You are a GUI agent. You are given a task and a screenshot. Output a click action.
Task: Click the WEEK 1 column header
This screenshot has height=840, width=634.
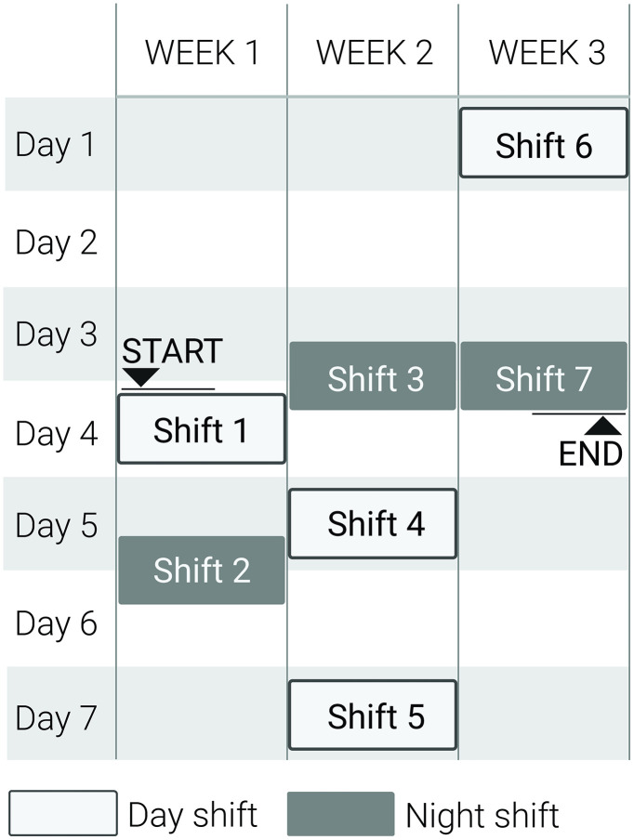[202, 52]
